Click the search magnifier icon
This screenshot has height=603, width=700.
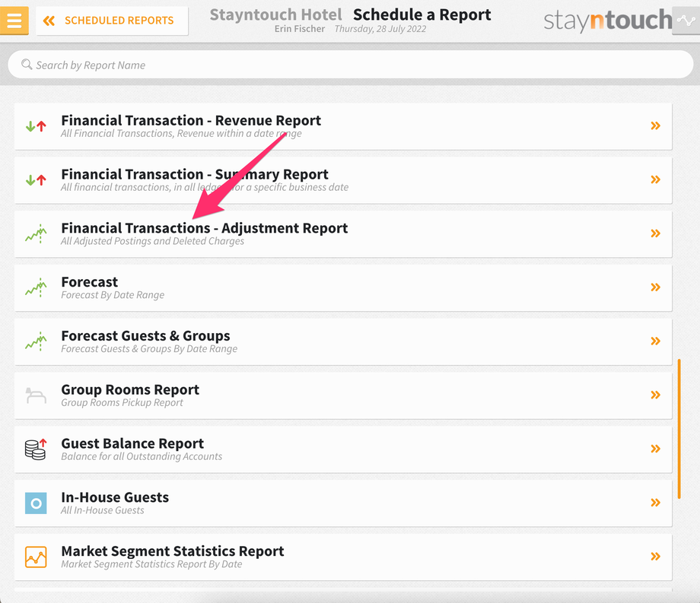point(27,64)
